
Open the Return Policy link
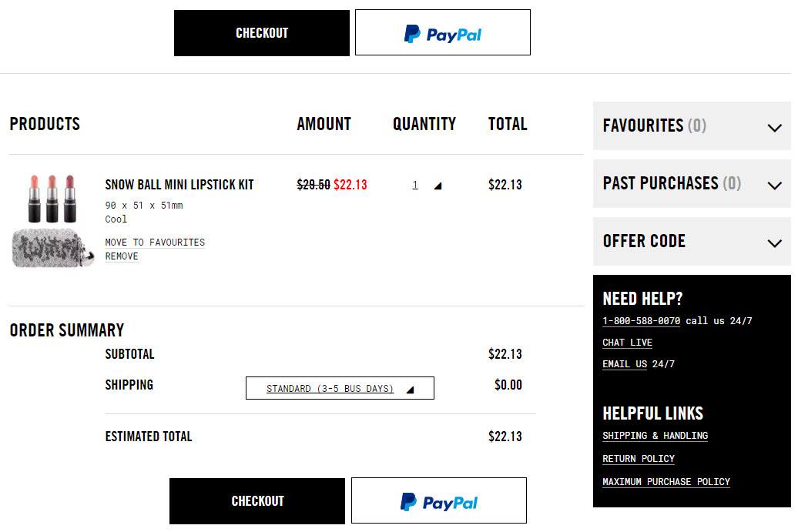coord(639,459)
